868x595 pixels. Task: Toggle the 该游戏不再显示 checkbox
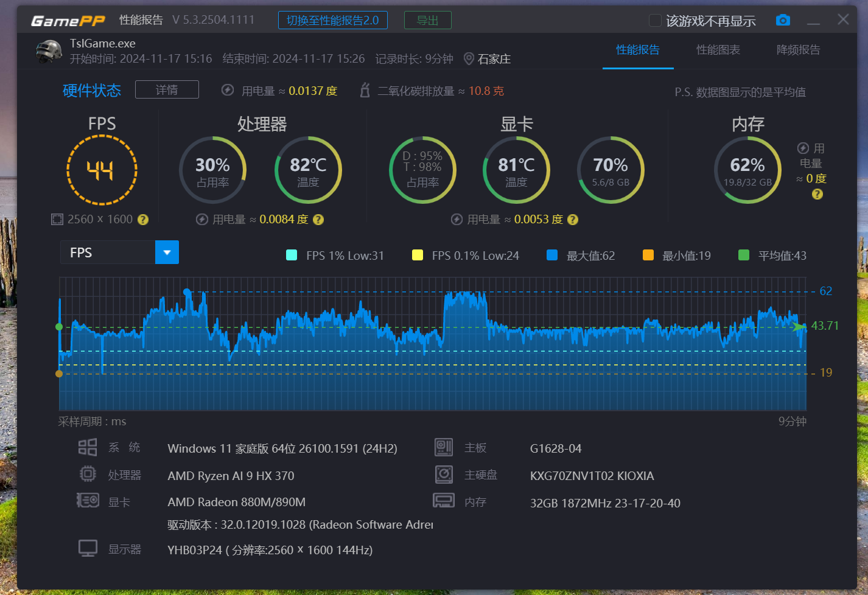point(655,21)
